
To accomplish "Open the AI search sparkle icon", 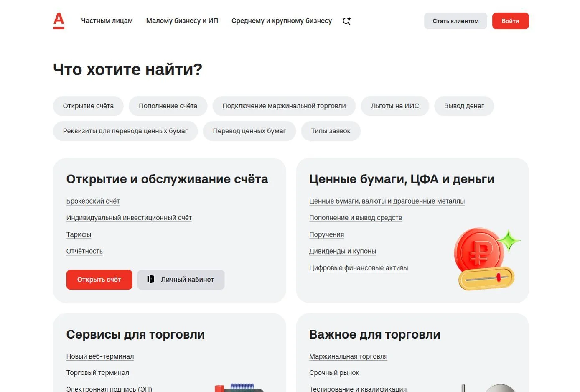I will click(x=346, y=21).
